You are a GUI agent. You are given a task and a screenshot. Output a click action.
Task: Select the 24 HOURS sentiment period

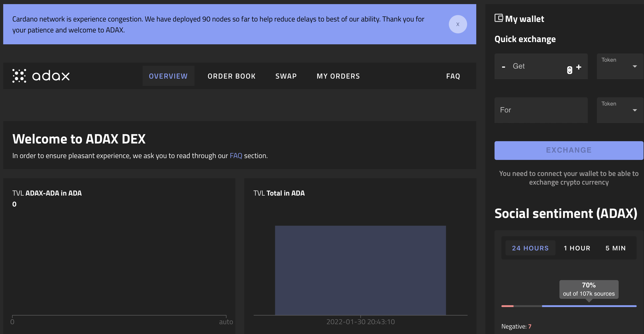tap(530, 248)
